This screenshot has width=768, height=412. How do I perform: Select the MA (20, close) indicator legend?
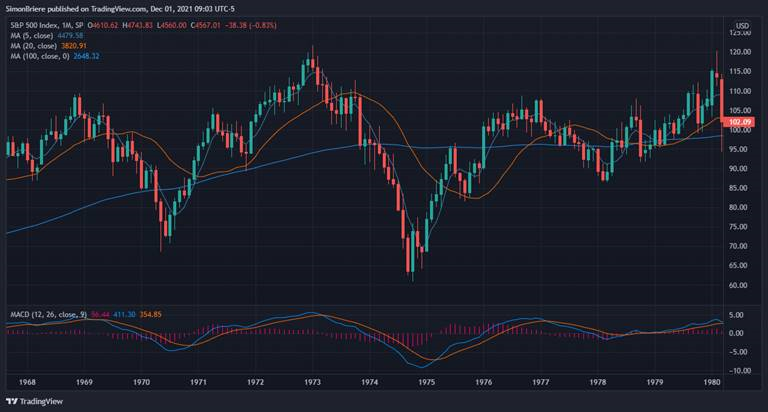point(32,45)
